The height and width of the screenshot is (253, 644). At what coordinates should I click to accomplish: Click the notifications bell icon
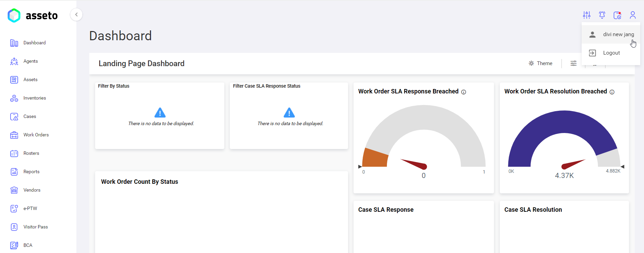[x=602, y=15]
